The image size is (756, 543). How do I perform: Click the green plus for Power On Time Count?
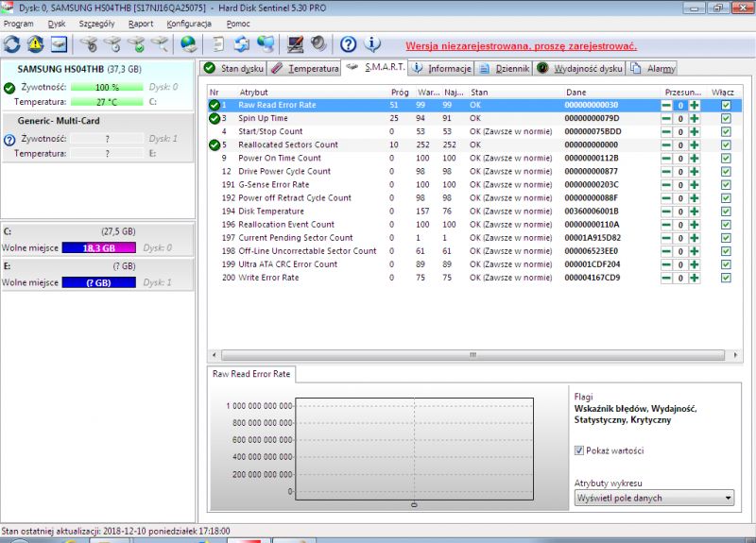(695, 158)
